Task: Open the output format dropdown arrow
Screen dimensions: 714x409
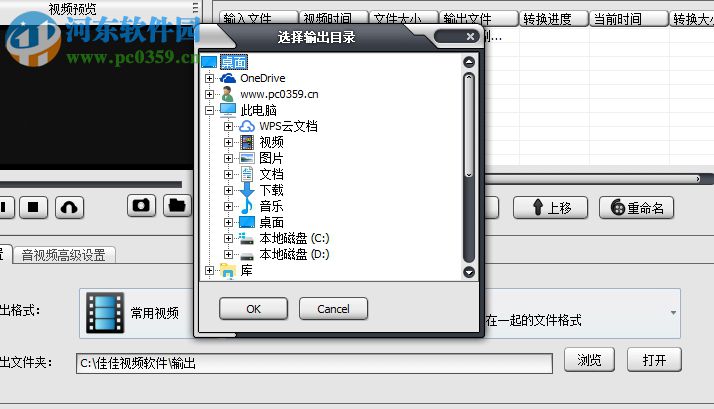Action: [673, 313]
